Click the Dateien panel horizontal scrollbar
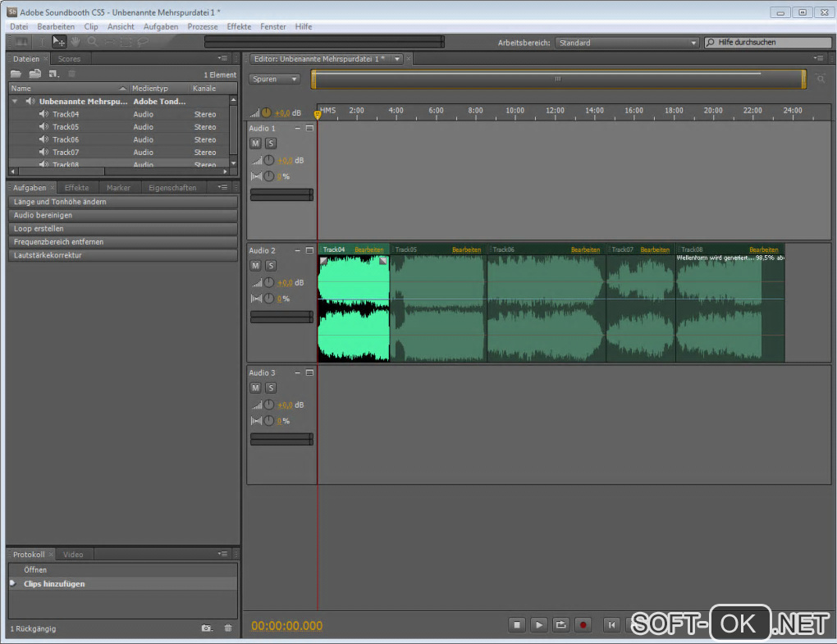The height and width of the screenshot is (644, 837). [61, 171]
